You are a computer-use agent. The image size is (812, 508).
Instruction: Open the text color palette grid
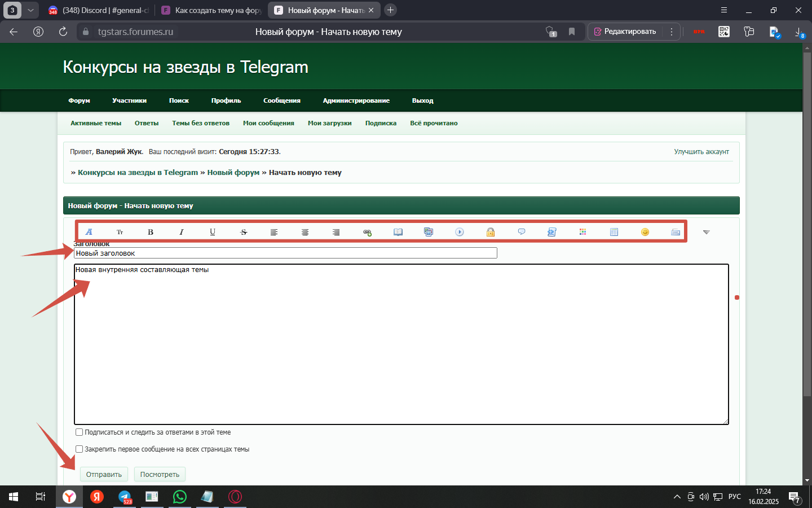coord(583,232)
